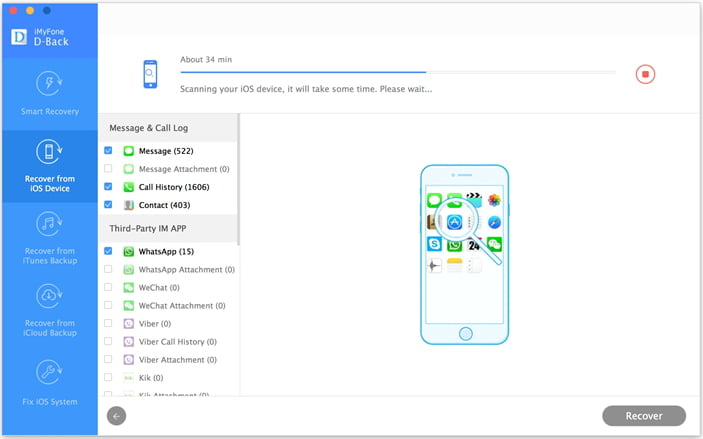Click the Recover from iTunes Backup label

click(x=50, y=256)
